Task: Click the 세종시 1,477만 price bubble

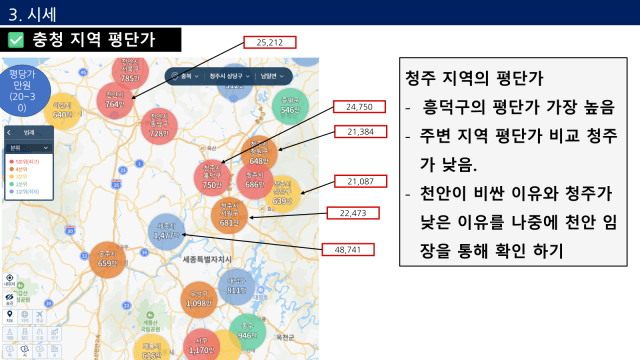Action: 166,231
